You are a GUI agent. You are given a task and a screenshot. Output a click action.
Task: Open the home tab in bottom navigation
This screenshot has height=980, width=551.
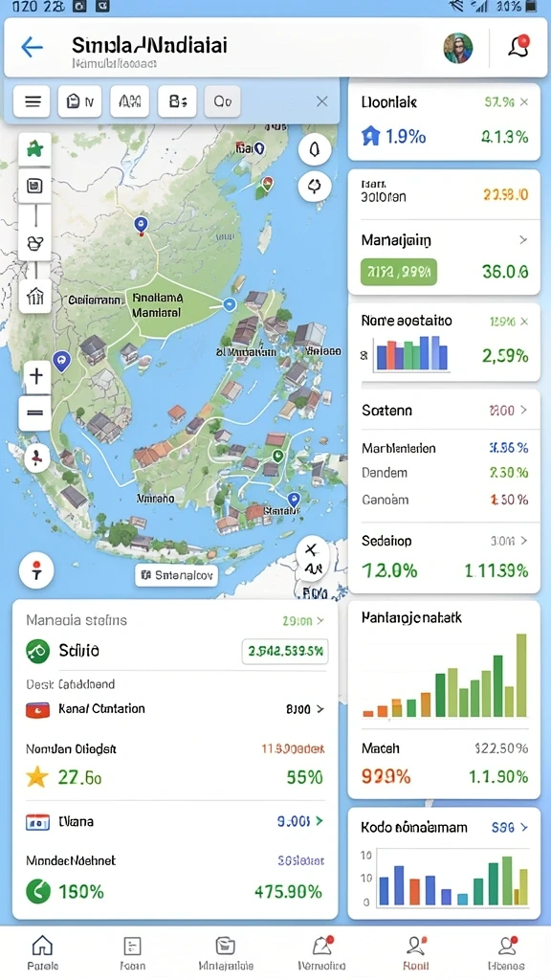42,953
